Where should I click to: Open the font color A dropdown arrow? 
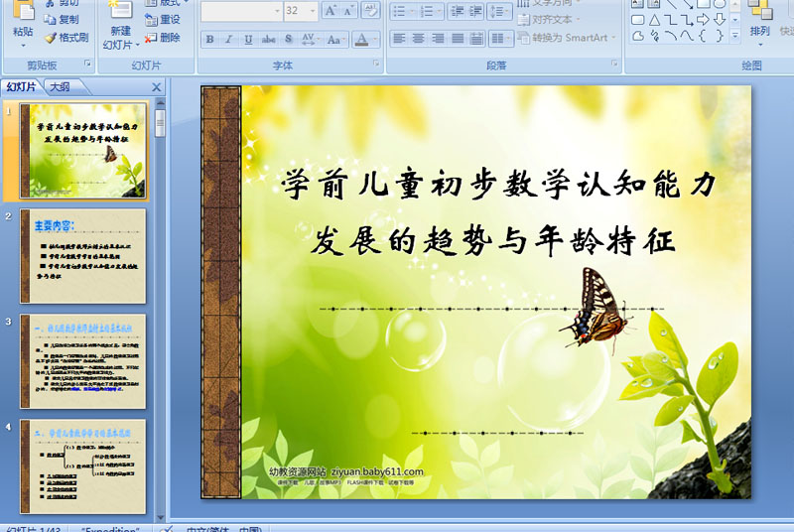coord(375,39)
